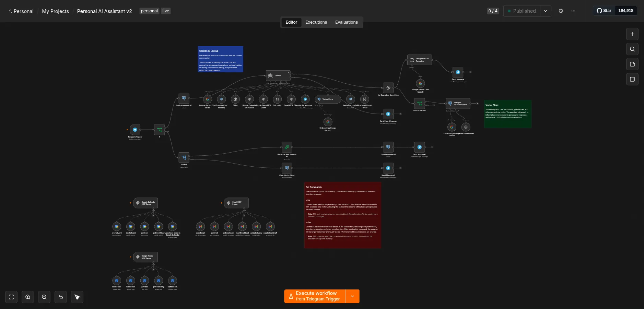644x309 pixels.
Task: Select the Lookup session id node
Action: (184, 98)
